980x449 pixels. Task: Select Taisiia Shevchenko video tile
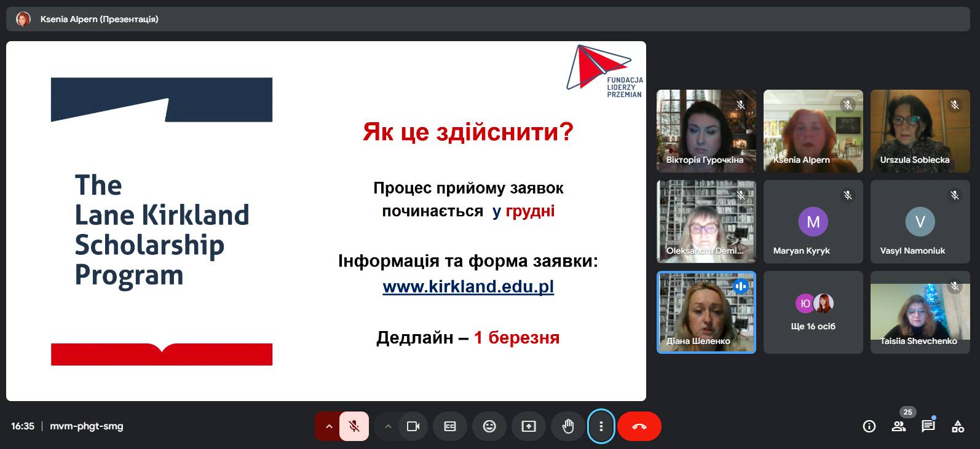tap(920, 313)
